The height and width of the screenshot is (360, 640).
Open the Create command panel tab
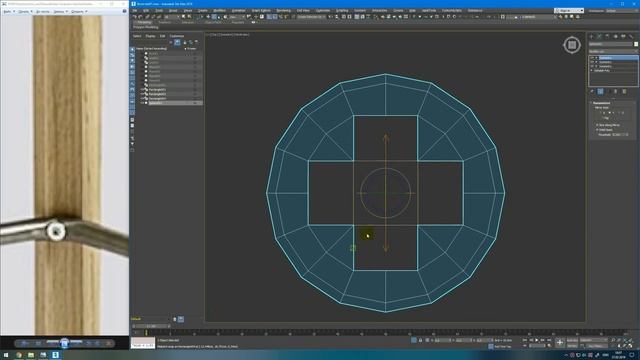(x=591, y=36)
